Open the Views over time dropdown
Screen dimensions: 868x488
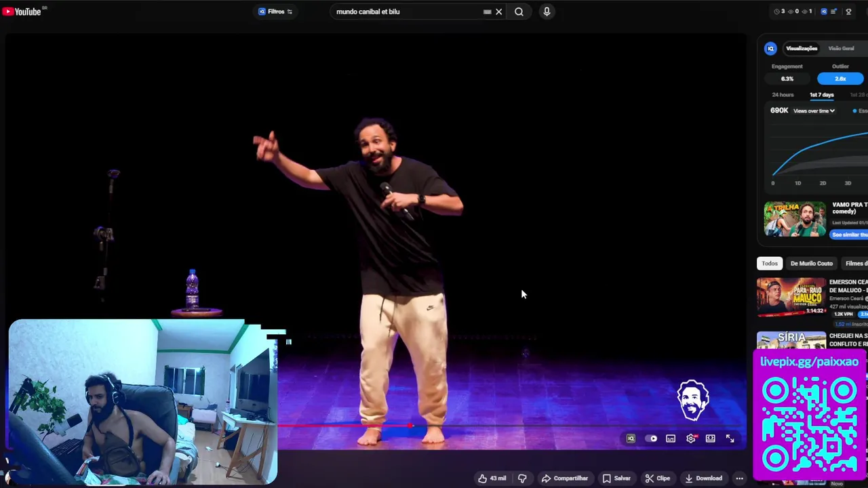pyautogui.click(x=814, y=110)
